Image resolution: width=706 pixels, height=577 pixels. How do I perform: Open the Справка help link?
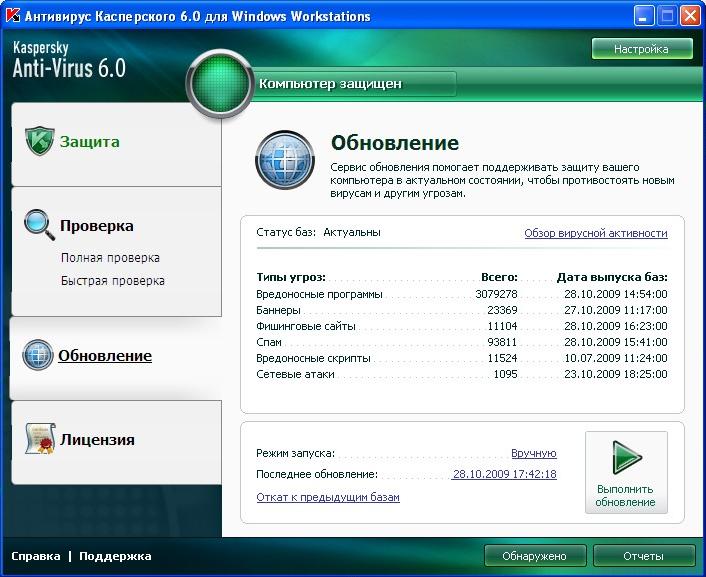click(36, 556)
